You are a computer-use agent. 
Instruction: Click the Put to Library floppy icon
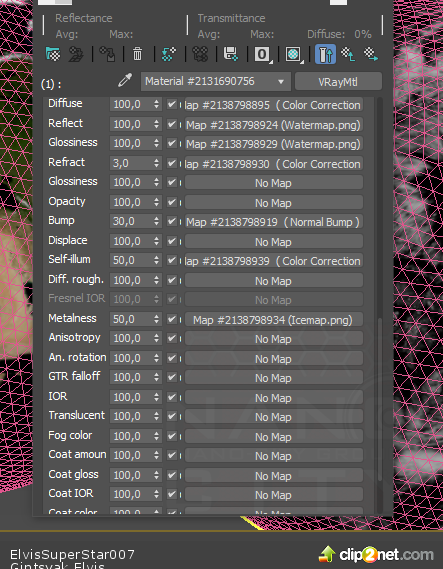pos(231,54)
